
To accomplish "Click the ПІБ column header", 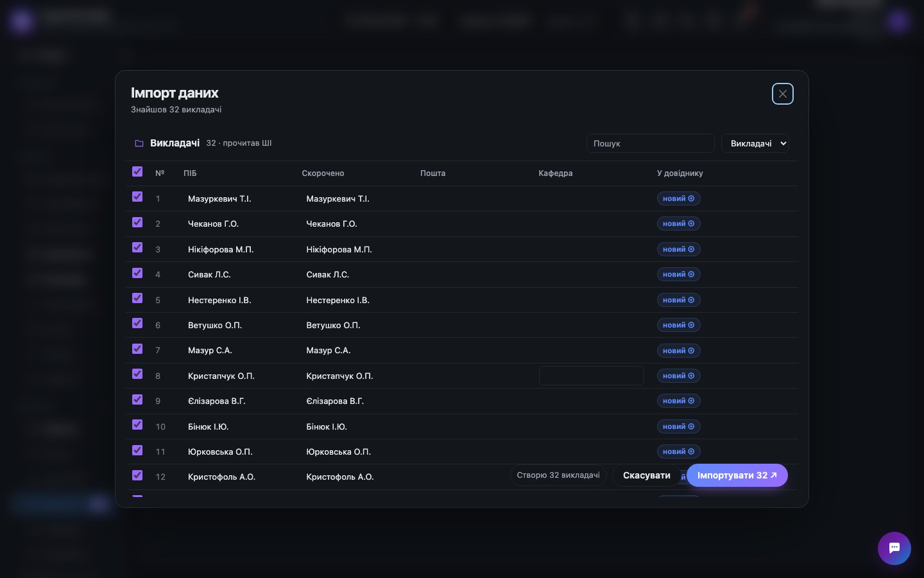I will point(190,173).
